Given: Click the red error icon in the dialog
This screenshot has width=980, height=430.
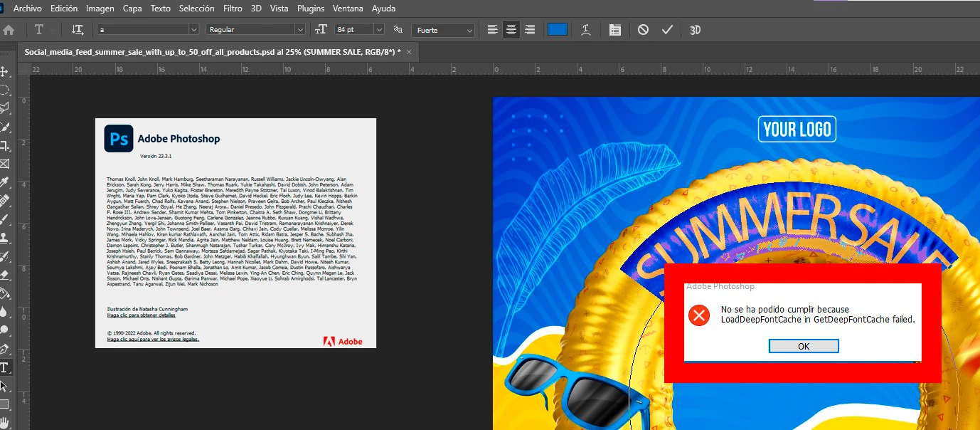Looking at the screenshot, I should point(699,315).
